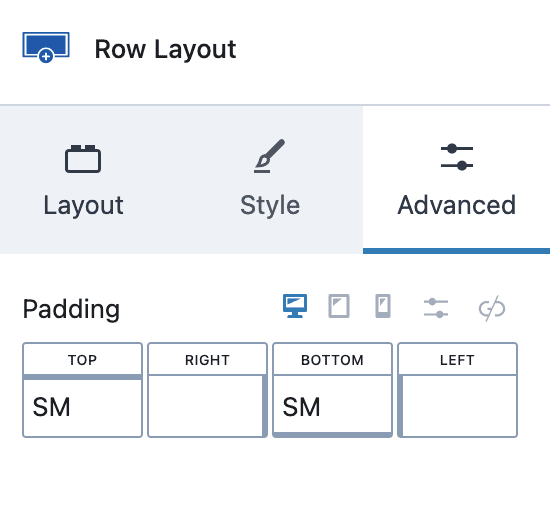Click the TOP padding label
The width and height of the screenshot is (550, 506).
coord(82,360)
